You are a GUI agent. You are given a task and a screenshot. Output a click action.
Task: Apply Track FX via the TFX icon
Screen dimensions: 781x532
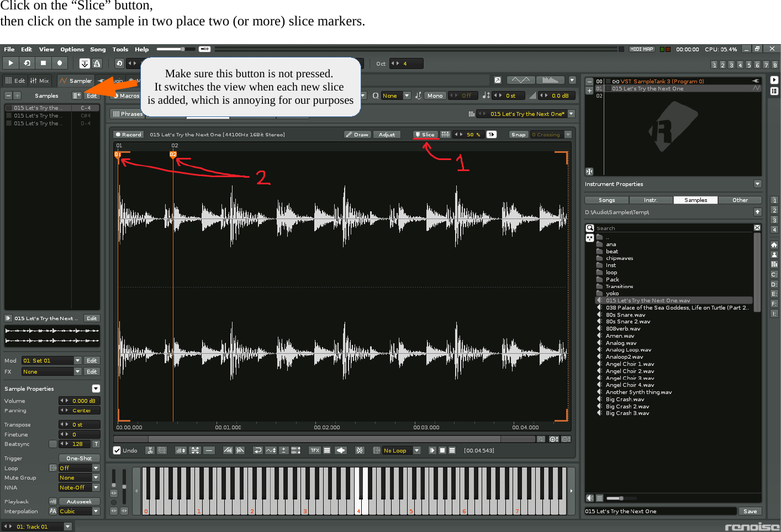click(314, 450)
